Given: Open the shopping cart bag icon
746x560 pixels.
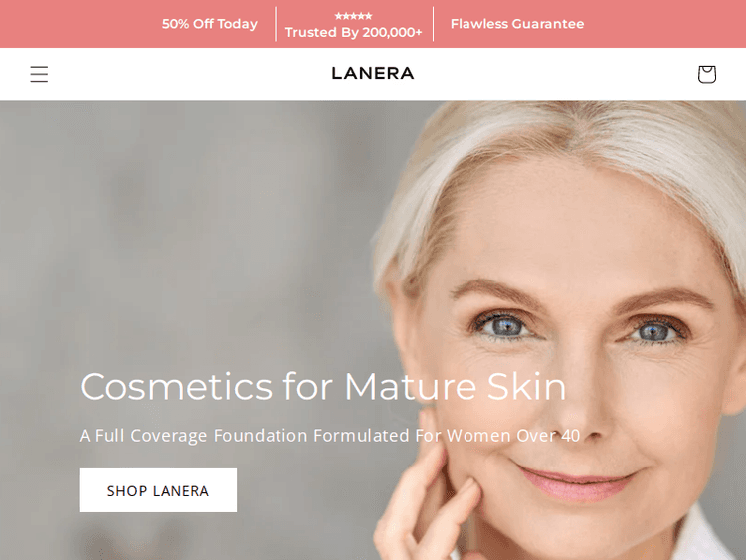Looking at the screenshot, I should click(x=706, y=74).
